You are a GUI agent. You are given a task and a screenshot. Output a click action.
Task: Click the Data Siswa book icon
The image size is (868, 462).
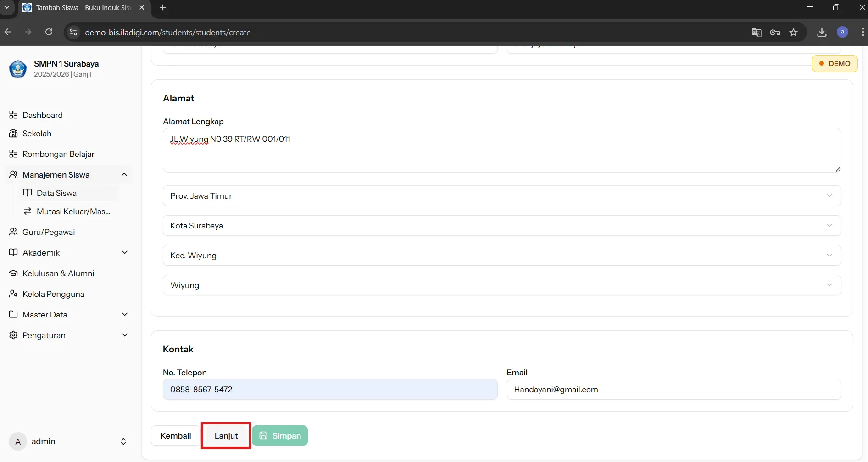[28, 193]
